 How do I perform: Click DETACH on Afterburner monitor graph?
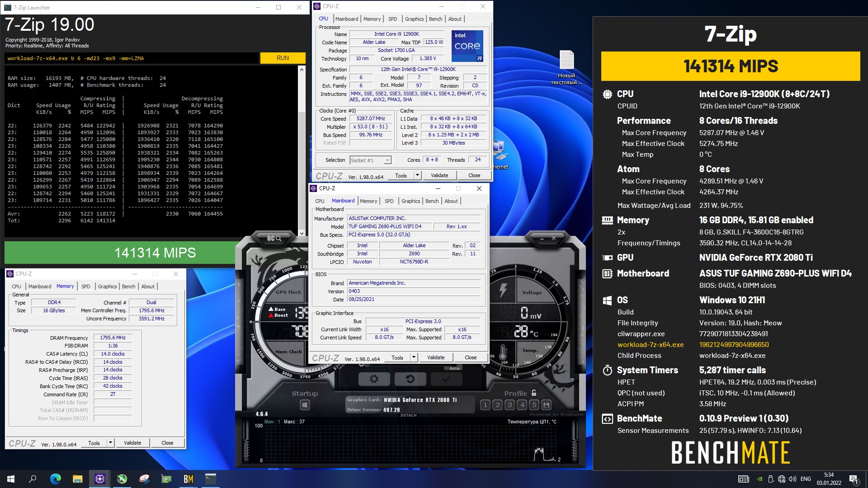point(408,415)
